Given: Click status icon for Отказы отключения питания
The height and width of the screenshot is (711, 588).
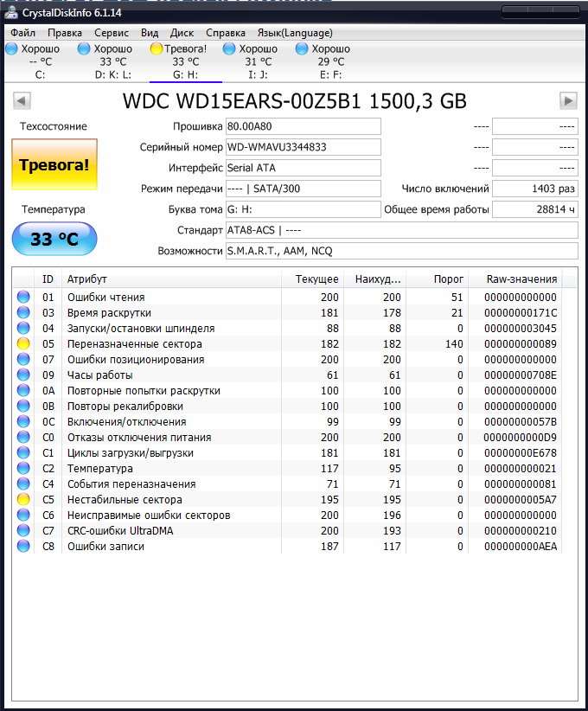Looking at the screenshot, I should click(x=23, y=437).
